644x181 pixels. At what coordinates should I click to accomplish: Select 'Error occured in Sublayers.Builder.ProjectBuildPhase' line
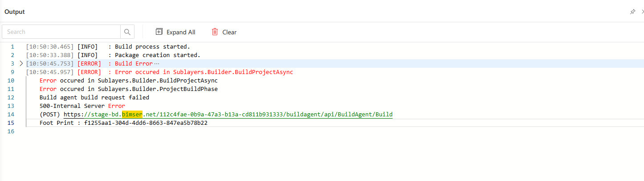coord(129,89)
